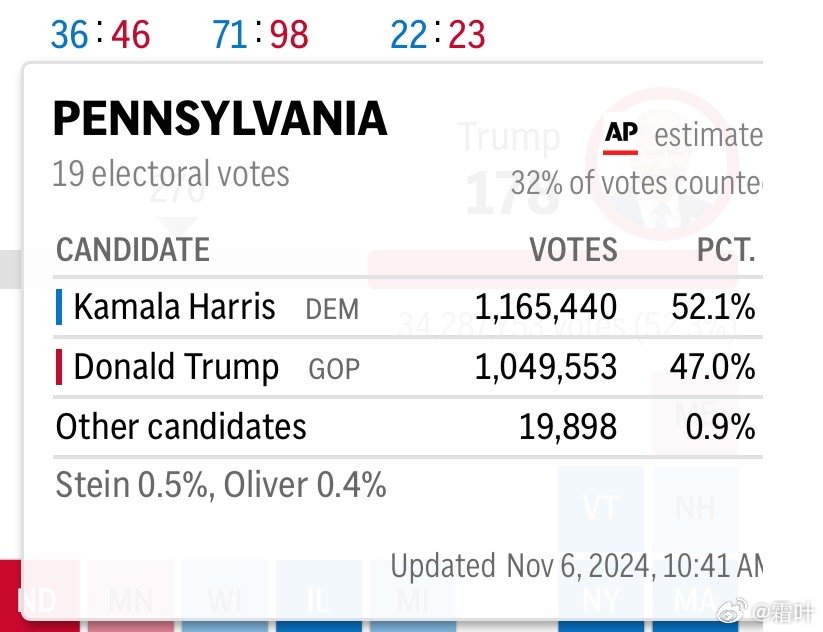
Task: Click the AP logo icon
Action: pos(621,135)
